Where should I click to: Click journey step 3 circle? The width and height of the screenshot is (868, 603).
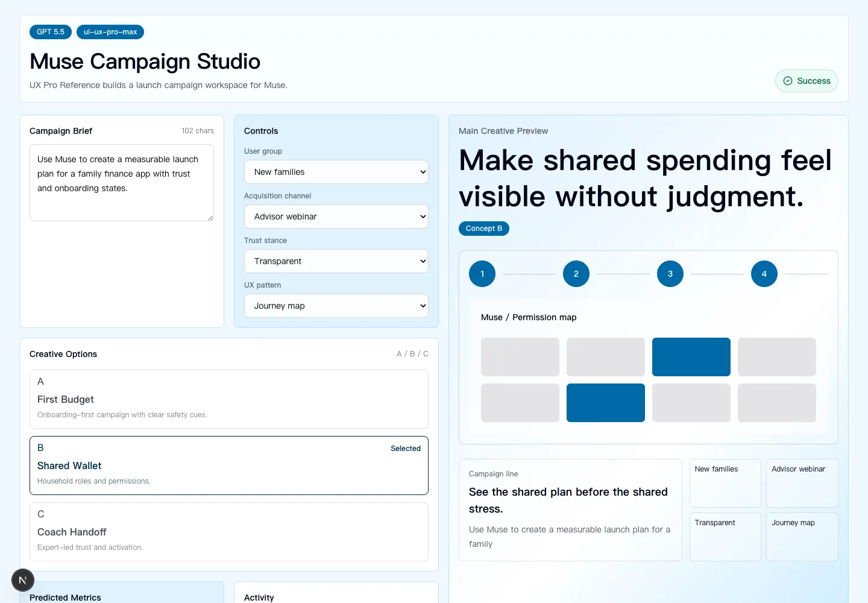pyautogui.click(x=670, y=274)
